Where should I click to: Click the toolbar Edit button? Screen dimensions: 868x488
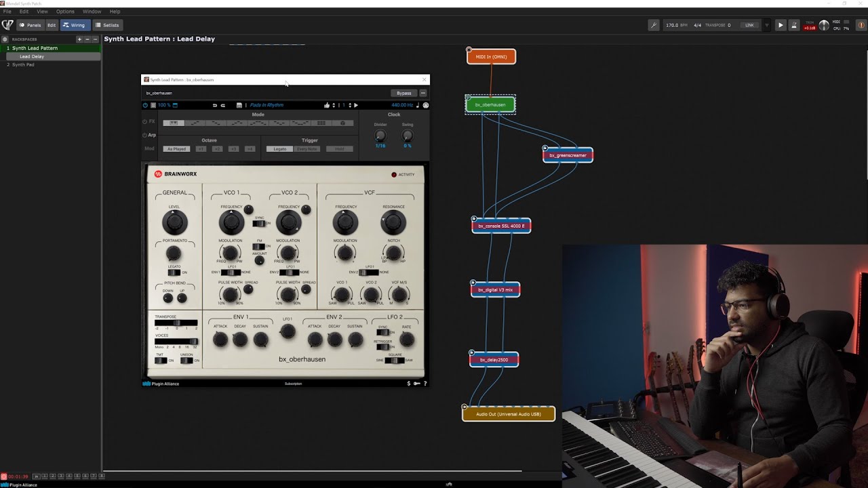pyautogui.click(x=52, y=25)
